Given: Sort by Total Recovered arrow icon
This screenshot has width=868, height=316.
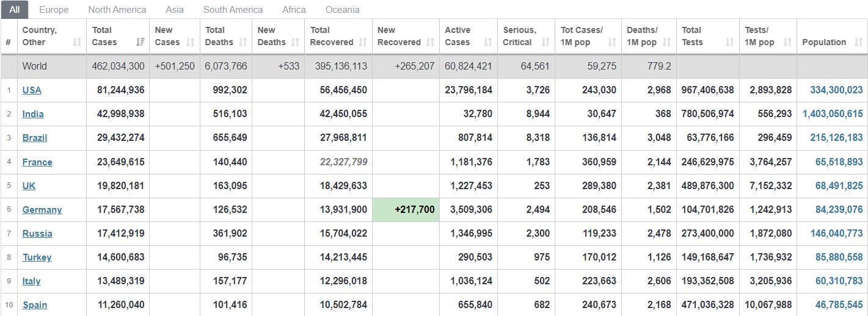Looking at the screenshot, I should [363, 42].
